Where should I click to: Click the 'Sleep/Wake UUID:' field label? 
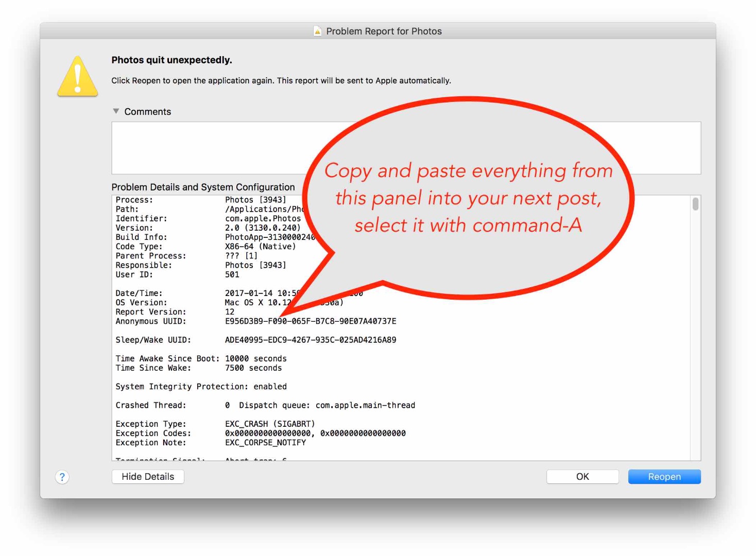(x=153, y=340)
